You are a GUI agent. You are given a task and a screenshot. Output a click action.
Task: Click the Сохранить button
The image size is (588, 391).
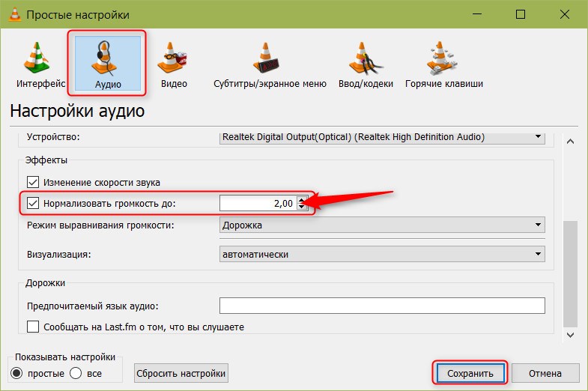[470, 373]
